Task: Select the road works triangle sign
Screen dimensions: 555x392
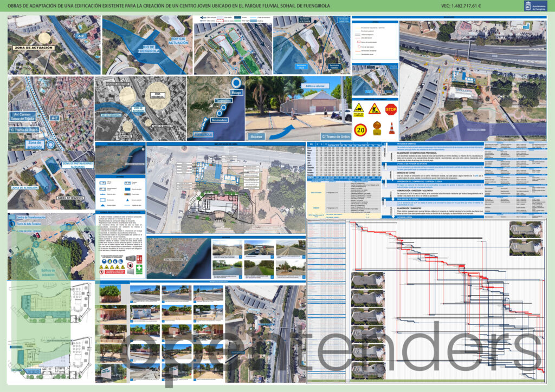Action: point(375,109)
